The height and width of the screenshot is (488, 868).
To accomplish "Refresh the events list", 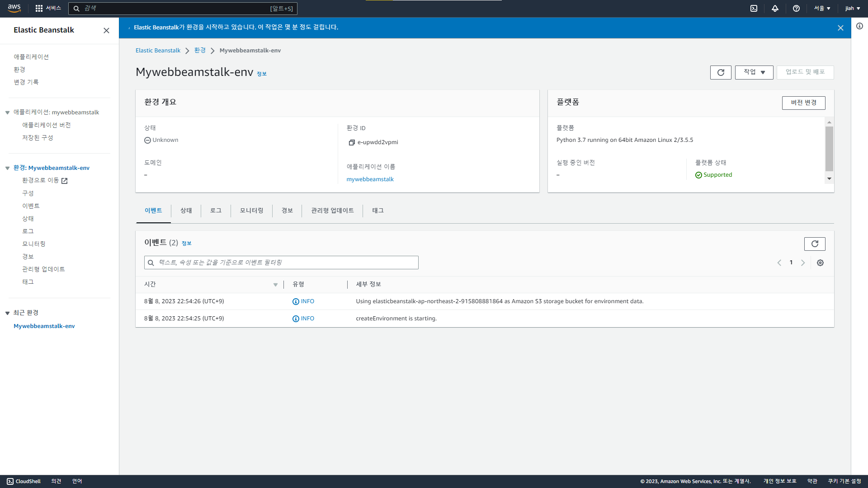I will click(814, 244).
